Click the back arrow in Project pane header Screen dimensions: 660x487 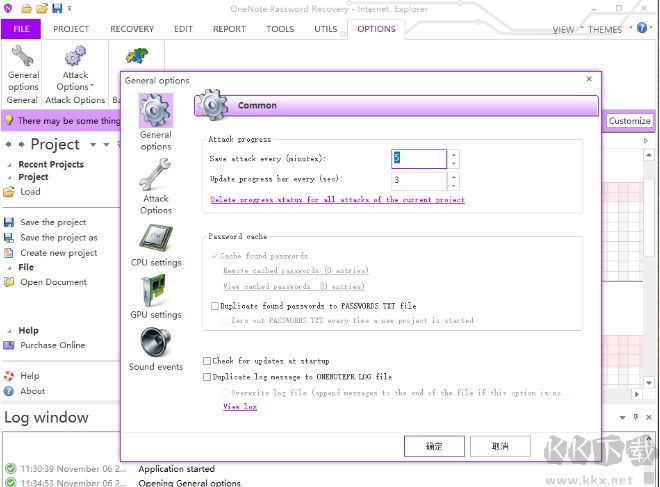click(x=8, y=144)
